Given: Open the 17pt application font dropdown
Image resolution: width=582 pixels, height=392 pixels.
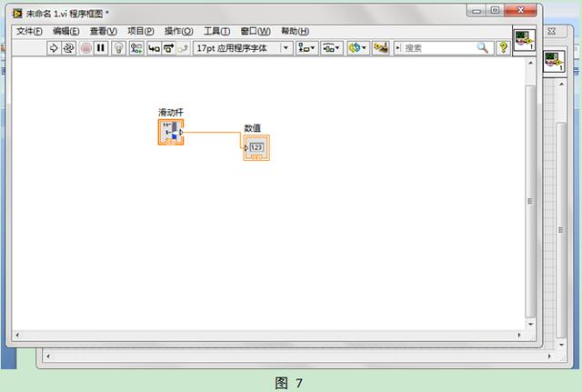Looking at the screenshot, I should (243, 48).
